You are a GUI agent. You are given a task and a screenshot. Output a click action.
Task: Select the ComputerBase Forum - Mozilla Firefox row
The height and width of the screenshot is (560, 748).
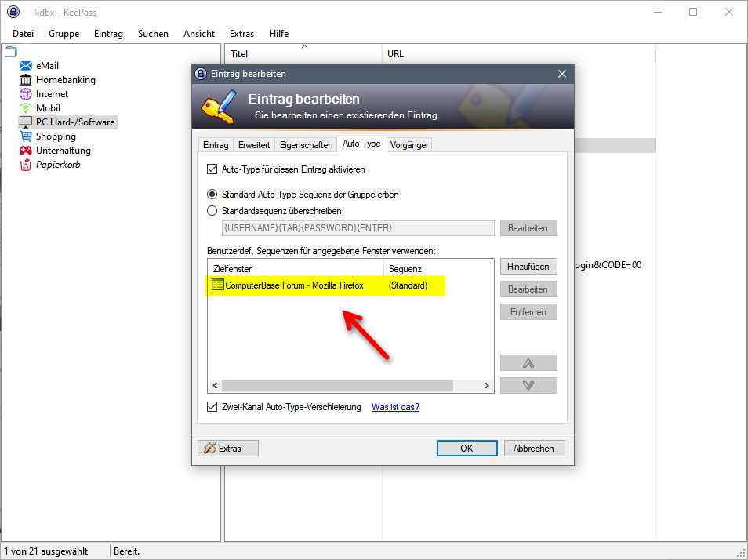350,285
